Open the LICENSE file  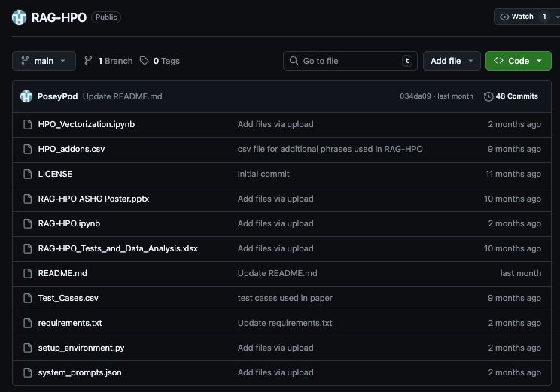click(x=56, y=174)
